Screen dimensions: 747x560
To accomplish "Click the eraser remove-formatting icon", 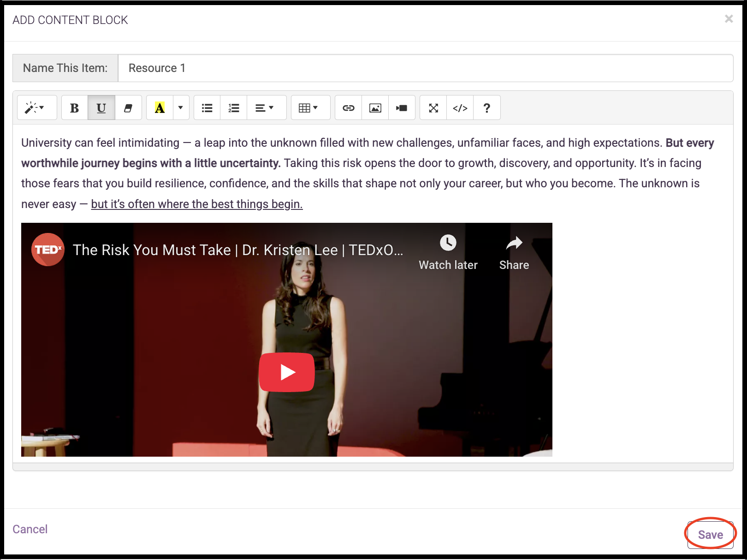I will click(x=128, y=108).
